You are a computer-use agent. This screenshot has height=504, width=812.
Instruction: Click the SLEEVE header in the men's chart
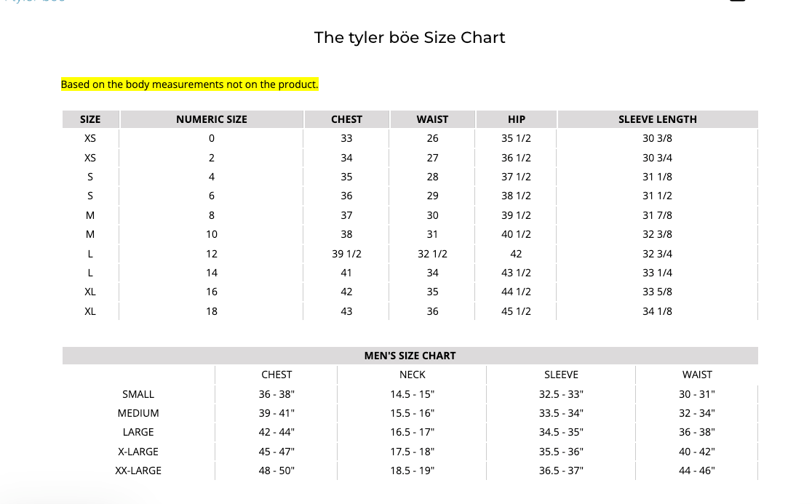pyautogui.click(x=561, y=375)
